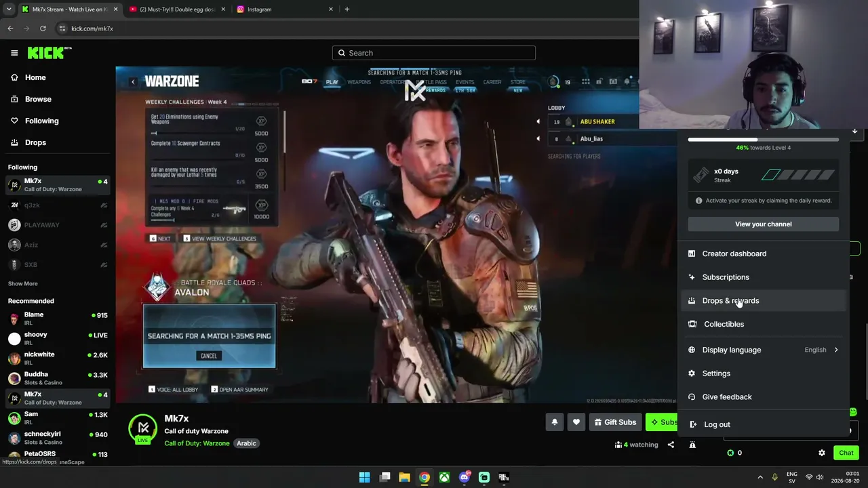The image size is (868, 488).
Task: Log out from the user menu
Action: click(x=764, y=424)
